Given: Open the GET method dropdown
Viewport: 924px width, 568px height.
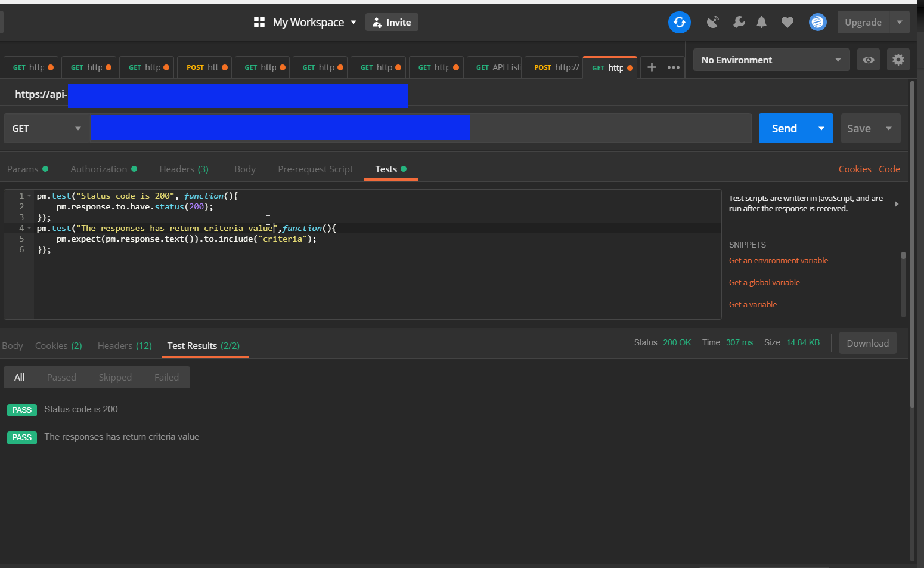Looking at the screenshot, I should click(46, 129).
